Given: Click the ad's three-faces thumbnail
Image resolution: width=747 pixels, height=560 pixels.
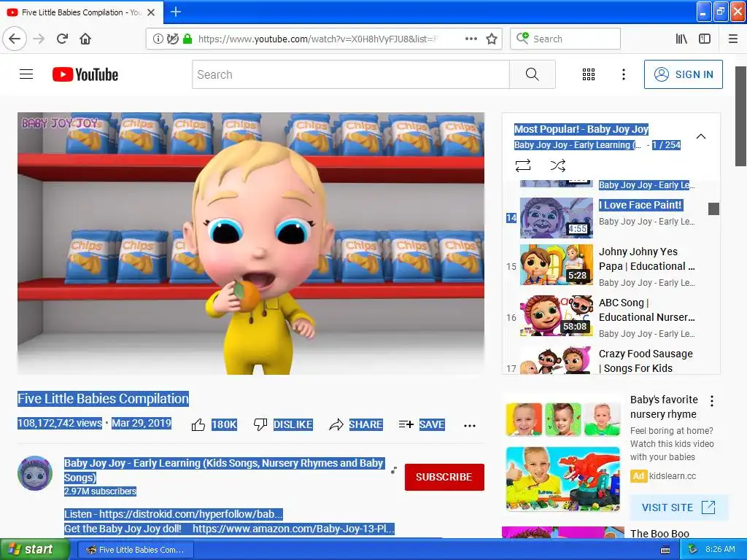Looking at the screenshot, I should click(x=562, y=419).
